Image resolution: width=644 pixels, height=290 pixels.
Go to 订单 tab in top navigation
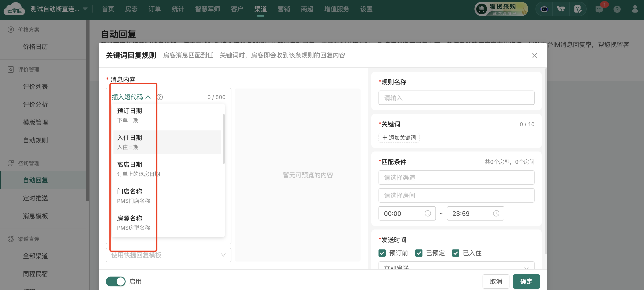pyautogui.click(x=154, y=9)
